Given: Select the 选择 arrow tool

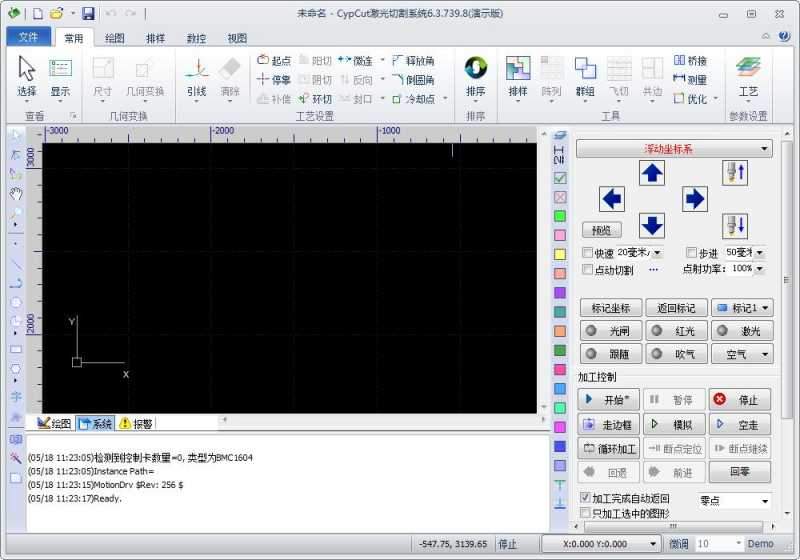Looking at the screenshot, I should [27, 75].
